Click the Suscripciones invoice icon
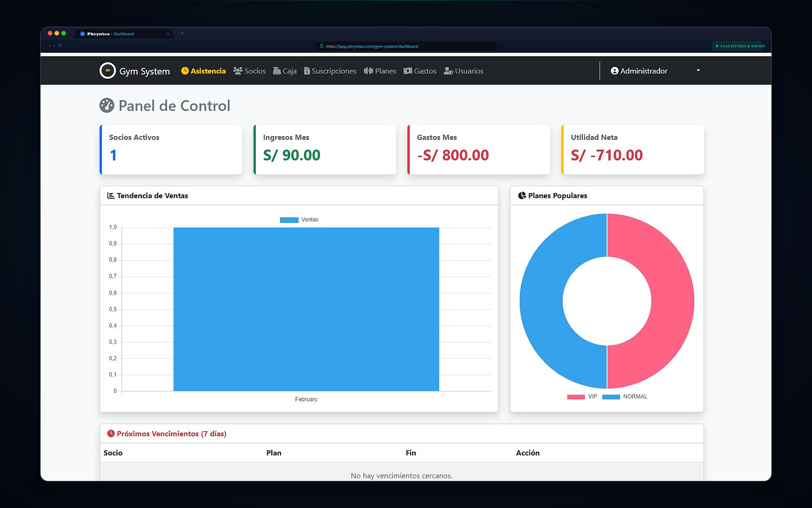The image size is (812, 508). click(x=307, y=71)
